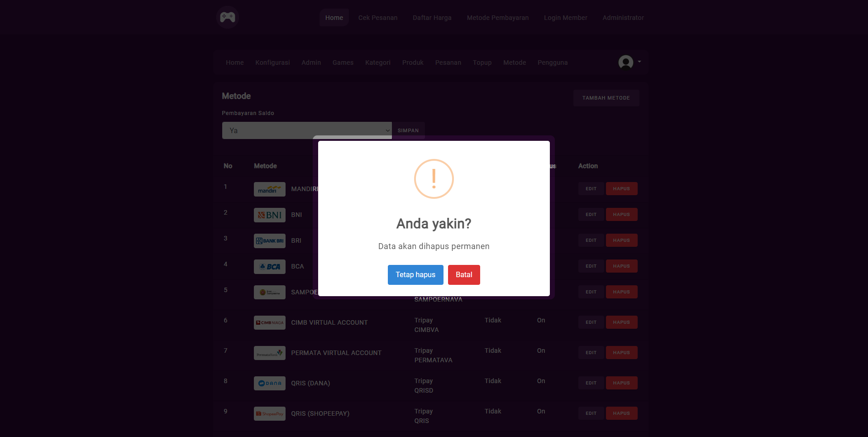868x437 pixels.
Task: Open Produk admin section
Action: (x=413, y=62)
